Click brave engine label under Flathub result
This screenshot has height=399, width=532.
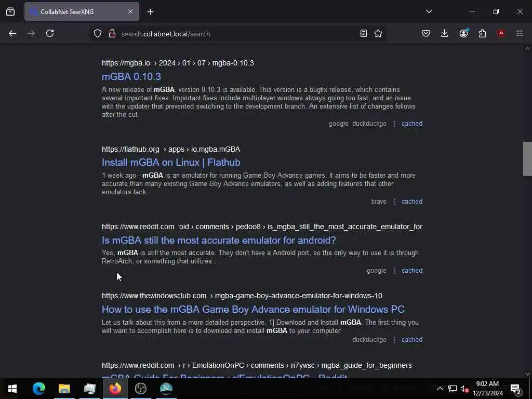pos(379,202)
